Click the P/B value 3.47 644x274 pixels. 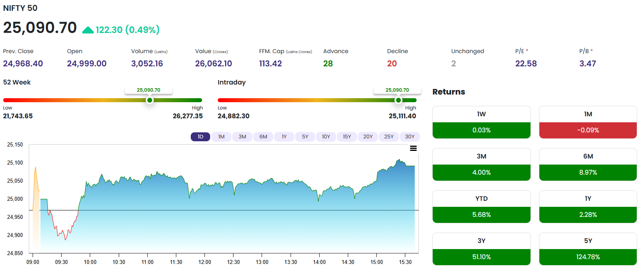(x=588, y=64)
